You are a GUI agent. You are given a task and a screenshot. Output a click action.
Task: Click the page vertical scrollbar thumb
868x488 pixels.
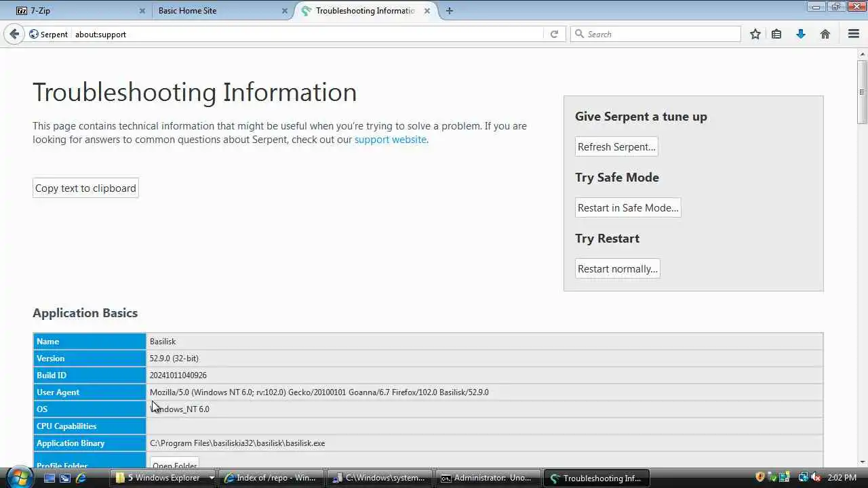click(862, 92)
